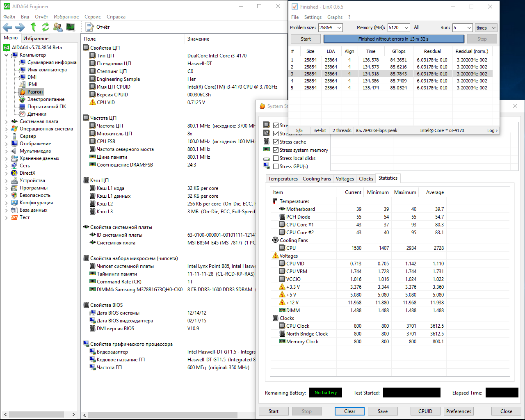The width and height of the screenshot is (525, 420).
Task: Toggle Stress system memory checkbox
Action: pos(276,150)
